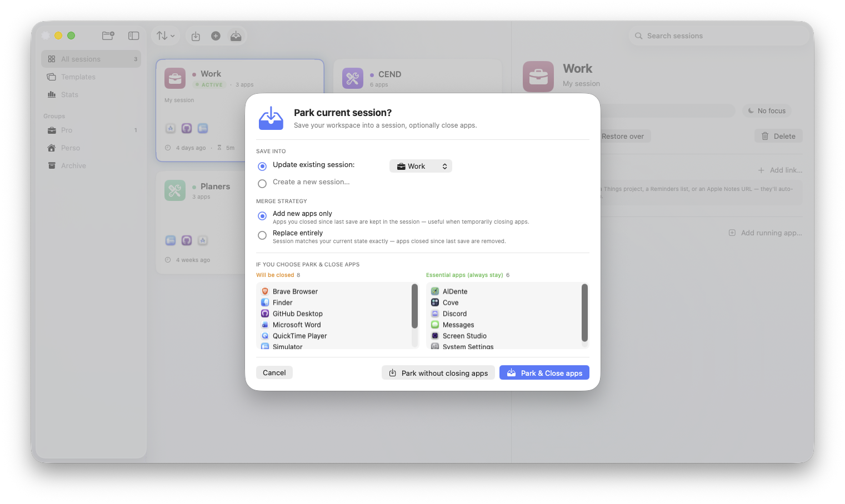Viewport: 845px width, 504px height.
Task: Click the Microsoft Word icon in list
Action: 265,325
